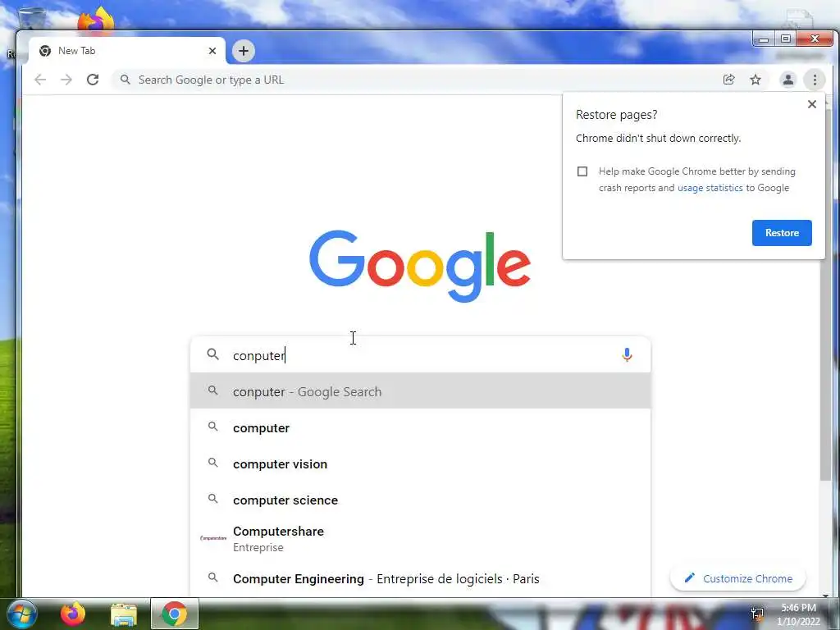The height and width of the screenshot is (630, 840).
Task: Choose the 'computer' suggestion
Action: pyautogui.click(x=421, y=428)
